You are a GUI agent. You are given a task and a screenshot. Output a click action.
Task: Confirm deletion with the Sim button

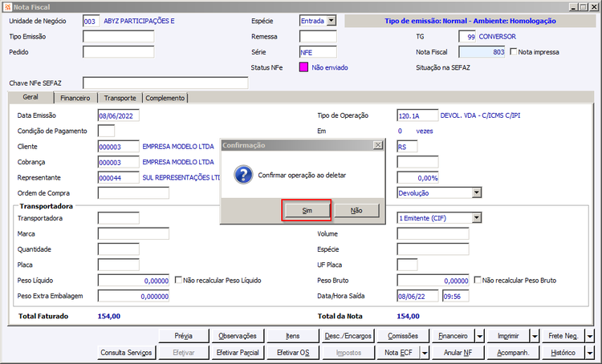[307, 210]
